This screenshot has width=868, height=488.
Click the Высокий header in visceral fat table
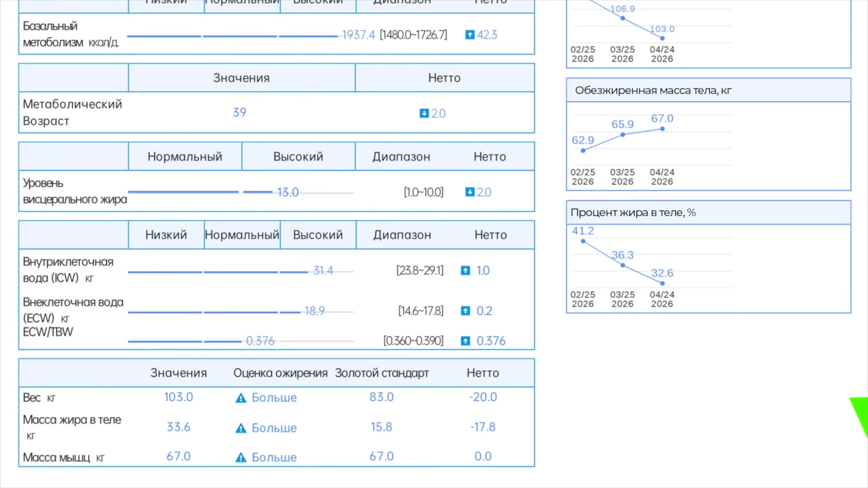click(298, 157)
